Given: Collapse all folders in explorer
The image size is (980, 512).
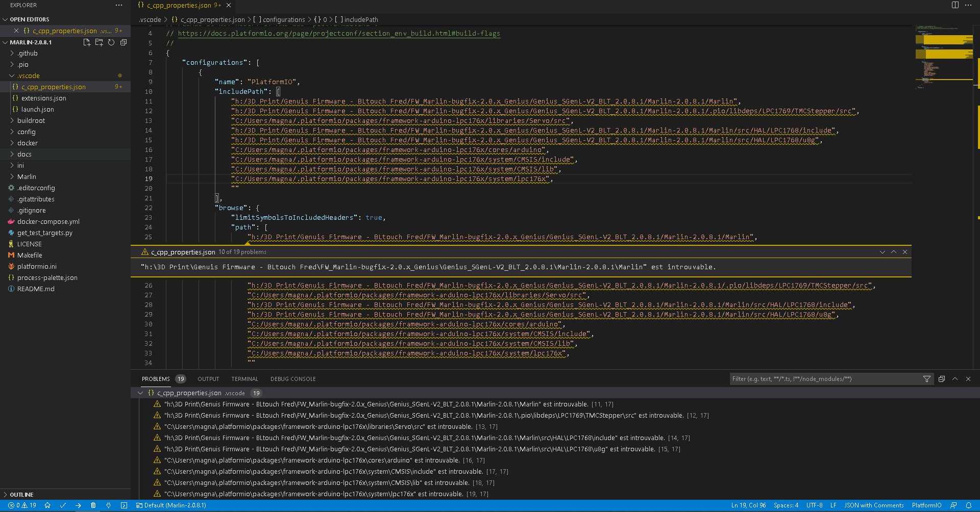Looking at the screenshot, I should (x=124, y=42).
